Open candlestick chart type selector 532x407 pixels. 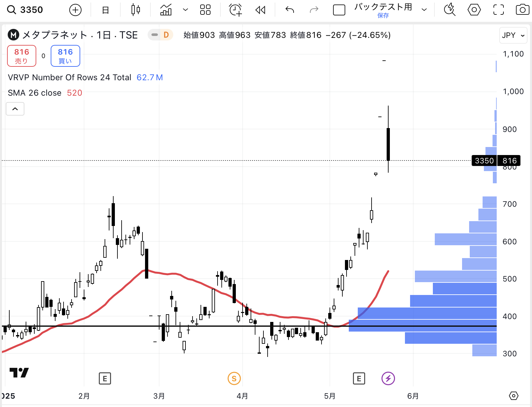136,10
